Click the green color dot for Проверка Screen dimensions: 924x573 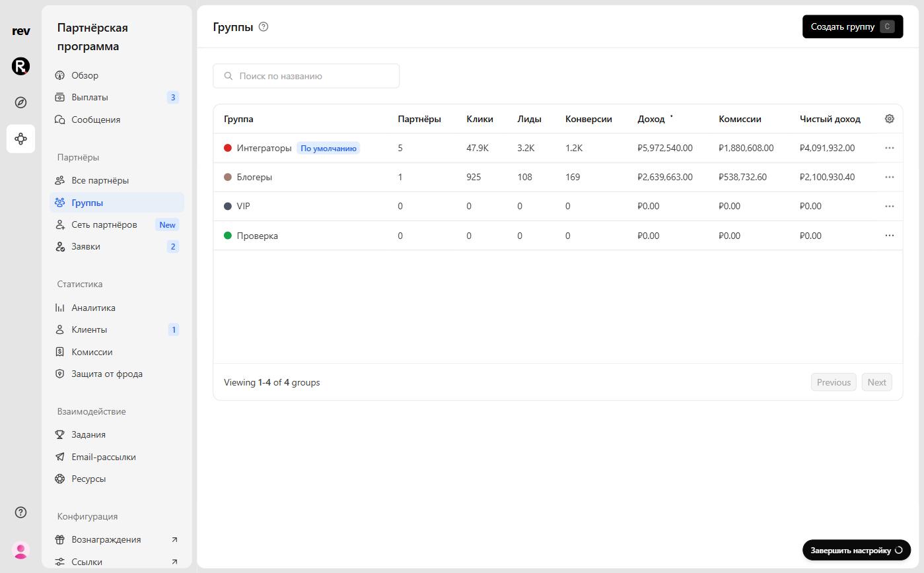pyautogui.click(x=228, y=236)
